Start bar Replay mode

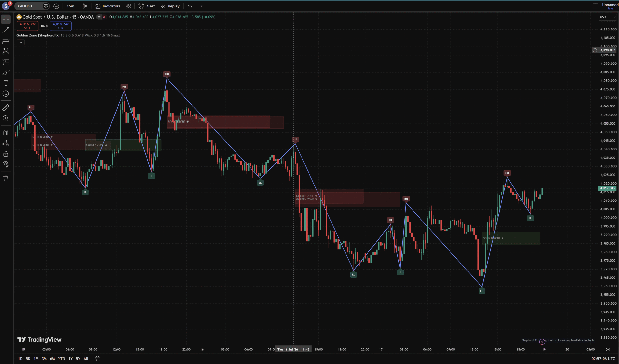point(170,6)
